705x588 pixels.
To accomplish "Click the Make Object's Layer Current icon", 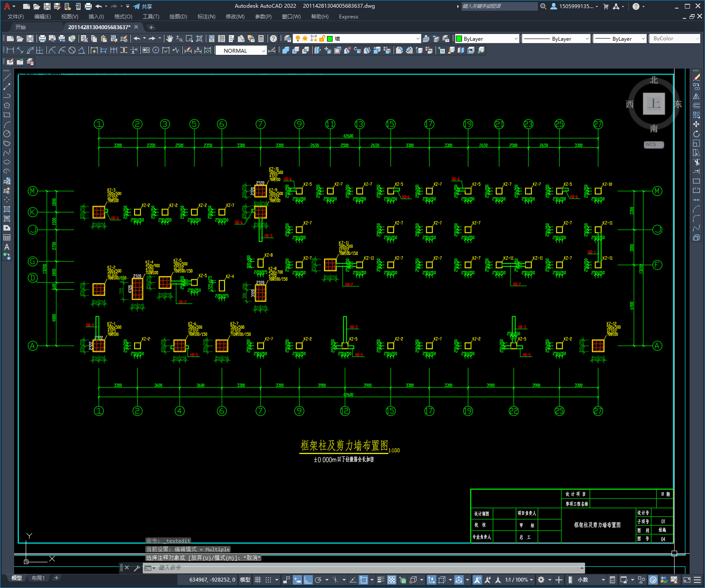I will coord(426,39).
